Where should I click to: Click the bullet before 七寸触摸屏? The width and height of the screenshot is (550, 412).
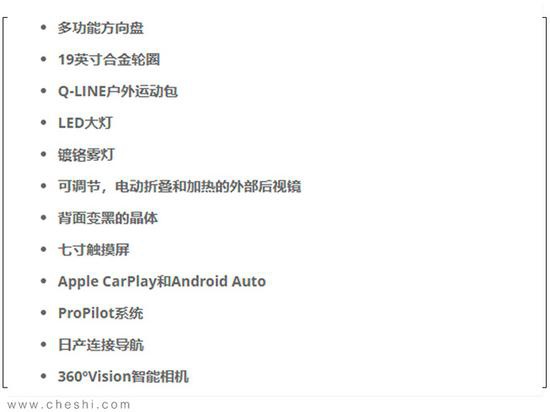[x=43, y=249]
